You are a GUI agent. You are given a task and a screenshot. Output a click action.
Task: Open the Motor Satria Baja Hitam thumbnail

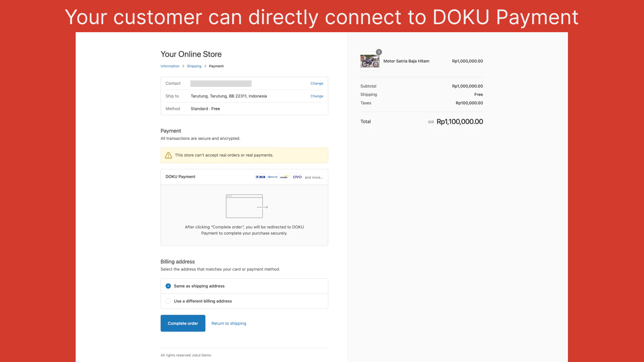[370, 62]
